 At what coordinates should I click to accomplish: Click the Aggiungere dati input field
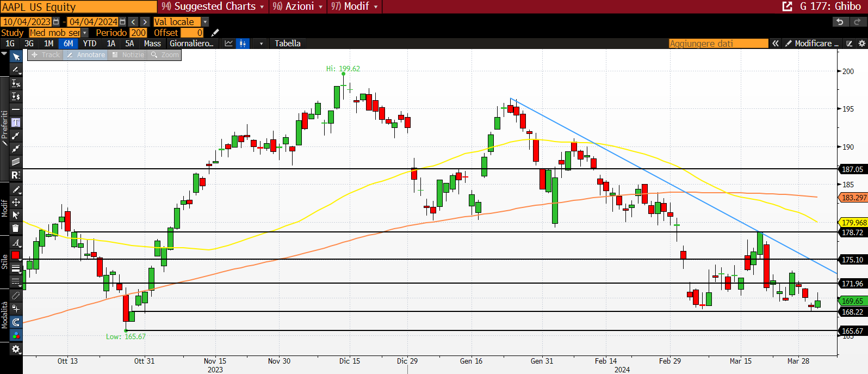(x=718, y=44)
